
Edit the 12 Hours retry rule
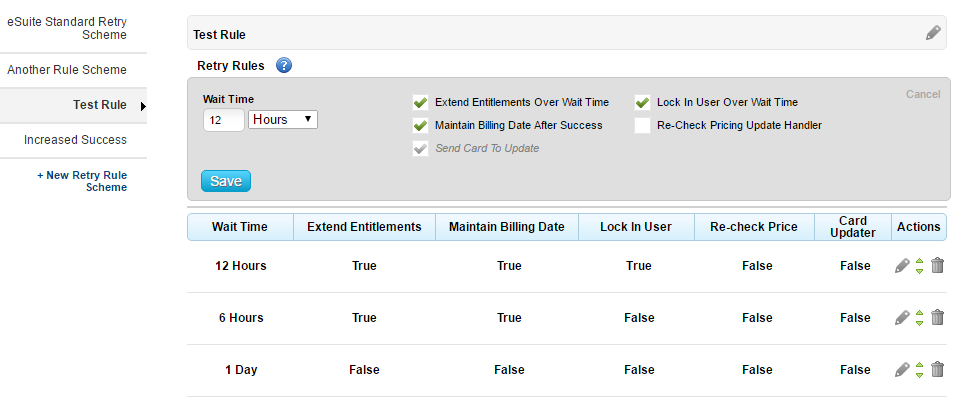902,265
